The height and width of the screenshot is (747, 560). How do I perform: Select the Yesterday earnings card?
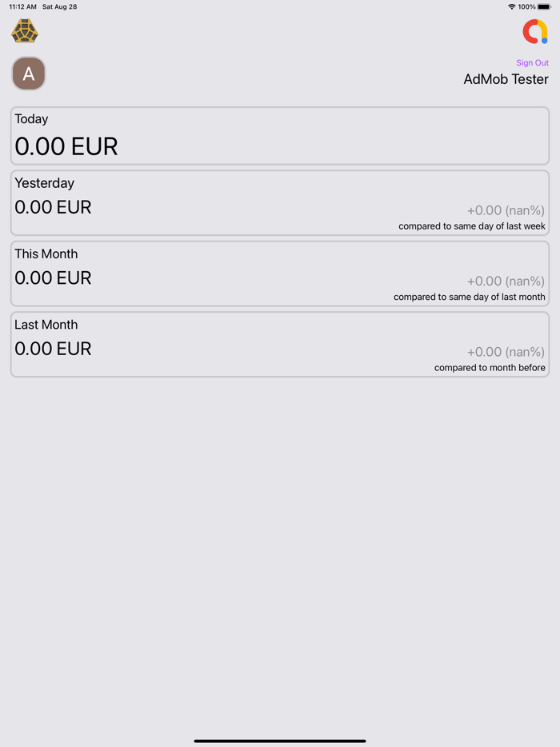[279, 202]
